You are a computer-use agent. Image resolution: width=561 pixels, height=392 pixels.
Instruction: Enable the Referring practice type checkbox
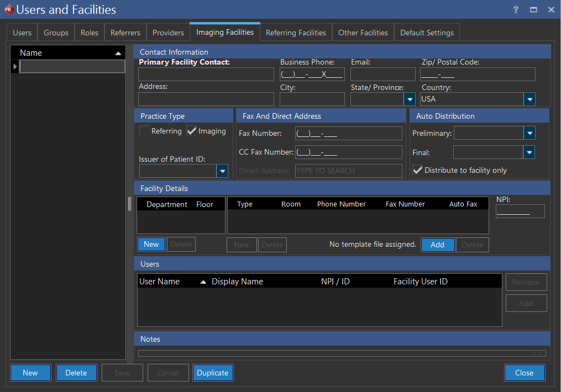click(x=144, y=131)
